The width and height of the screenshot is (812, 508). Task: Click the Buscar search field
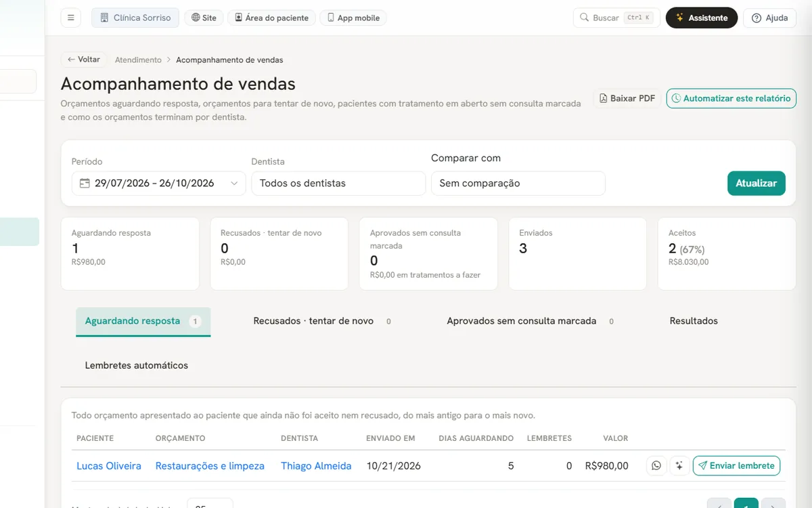click(x=616, y=18)
